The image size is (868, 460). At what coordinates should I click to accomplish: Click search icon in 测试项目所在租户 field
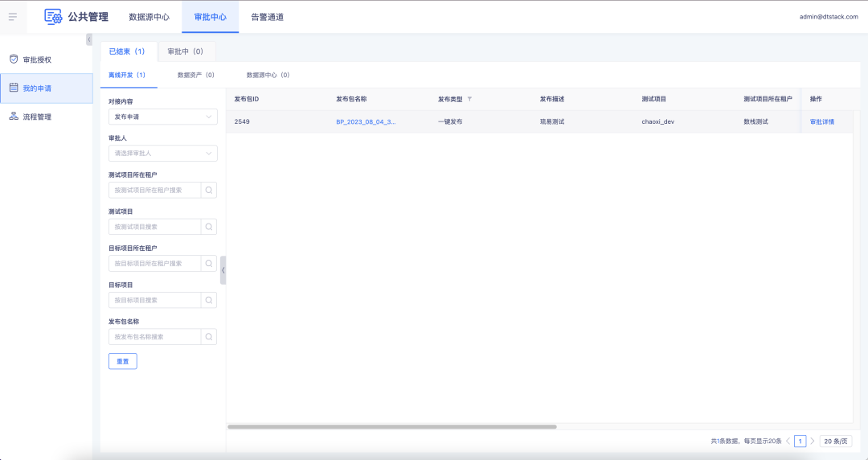tap(209, 191)
